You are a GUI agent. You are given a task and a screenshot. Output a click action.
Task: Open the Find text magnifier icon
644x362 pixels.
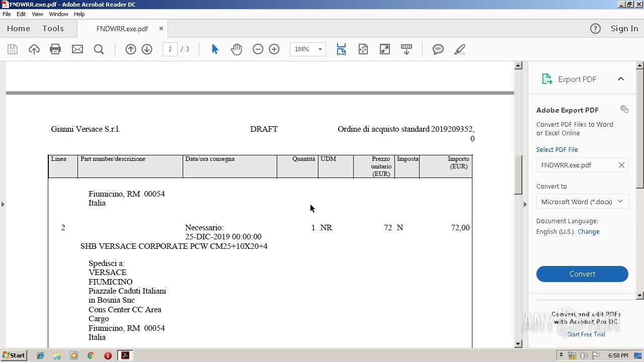click(99, 49)
